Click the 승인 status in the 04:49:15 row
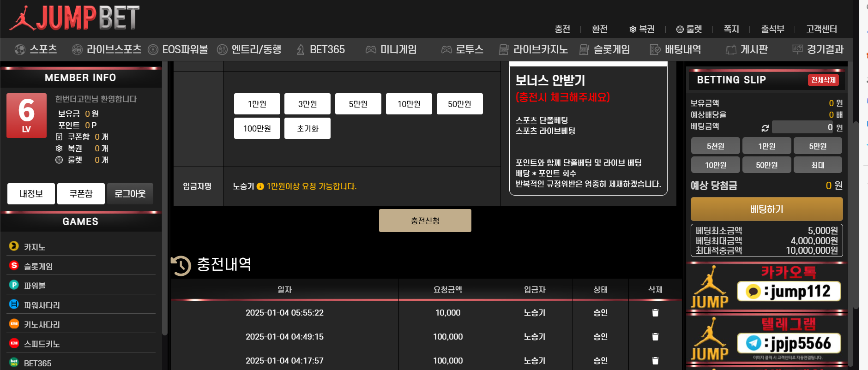The image size is (868, 370). pos(600,337)
